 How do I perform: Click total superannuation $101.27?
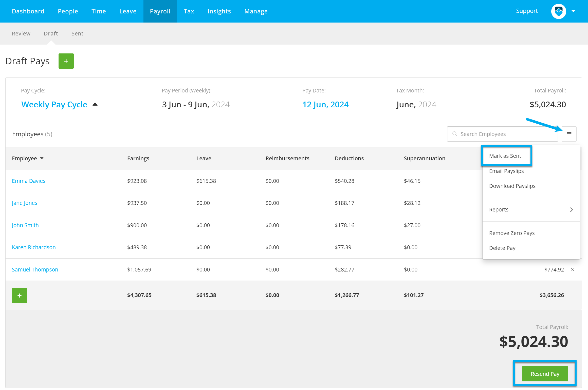pyautogui.click(x=414, y=295)
